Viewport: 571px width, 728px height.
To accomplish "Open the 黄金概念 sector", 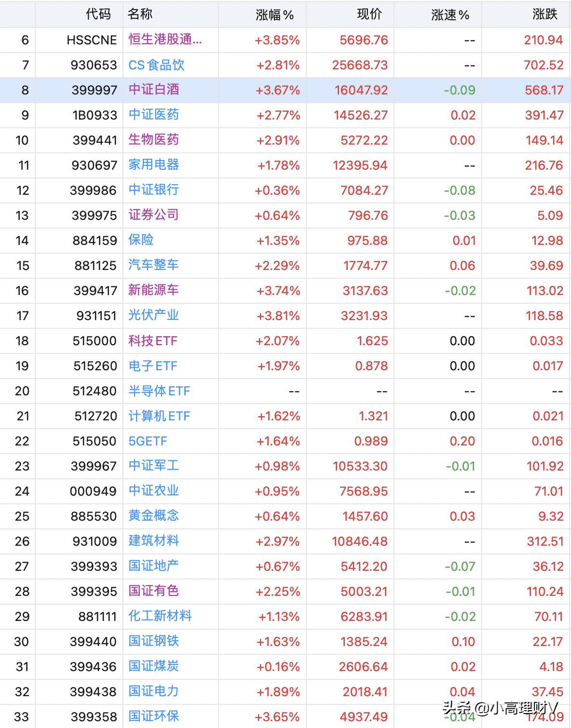I will click(154, 516).
